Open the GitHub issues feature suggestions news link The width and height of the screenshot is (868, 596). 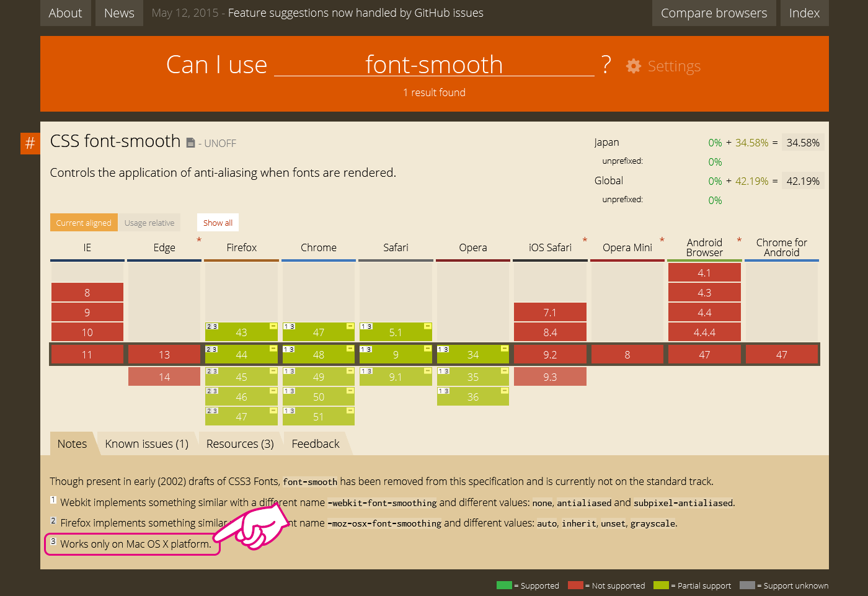point(356,13)
